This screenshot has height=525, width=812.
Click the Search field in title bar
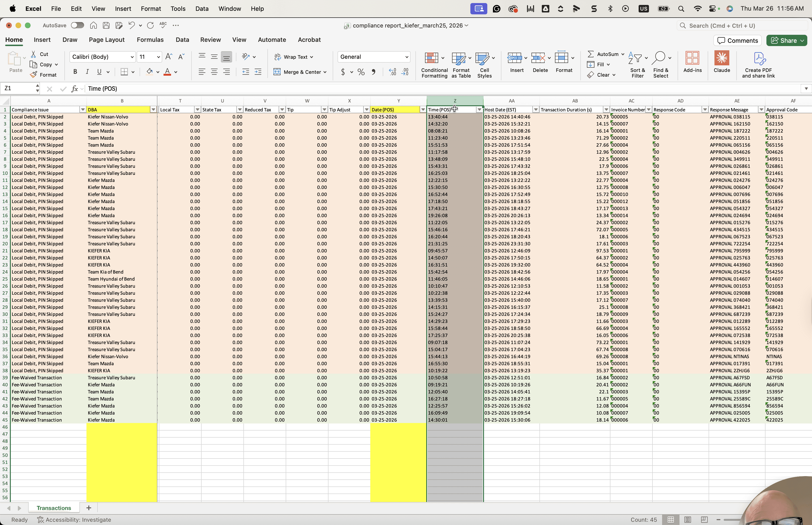[742, 26]
